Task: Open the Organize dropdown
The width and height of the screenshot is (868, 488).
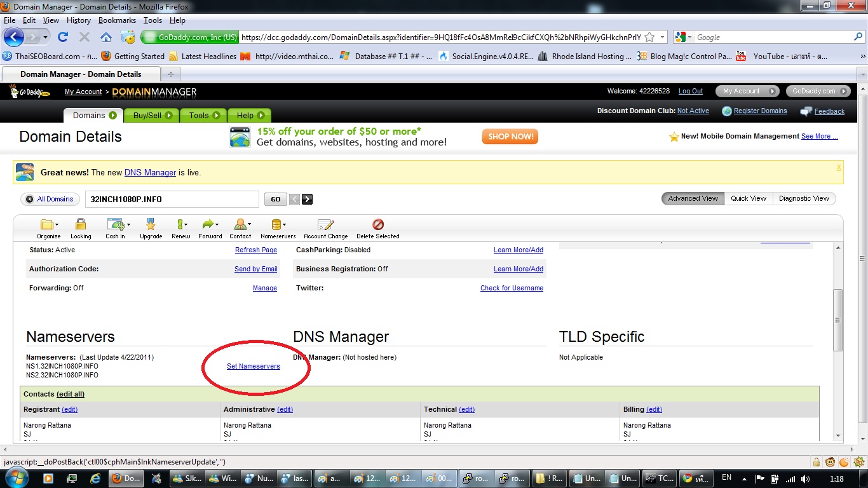Action: [x=48, y=229]
